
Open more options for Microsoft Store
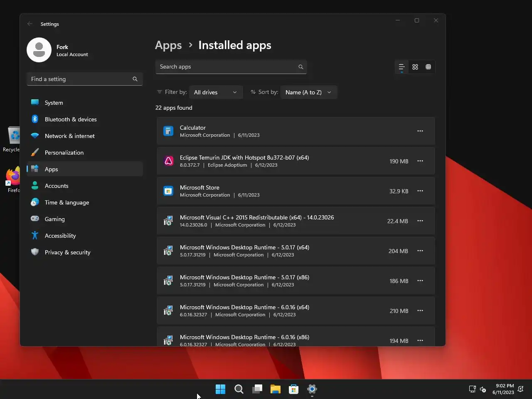point(420,191)
